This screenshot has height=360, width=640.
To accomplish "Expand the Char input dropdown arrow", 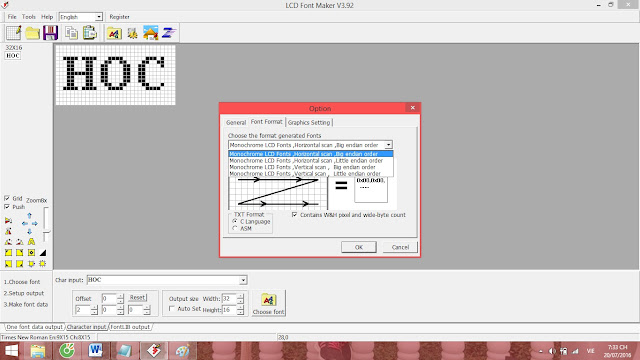I will tap(243, 280).
